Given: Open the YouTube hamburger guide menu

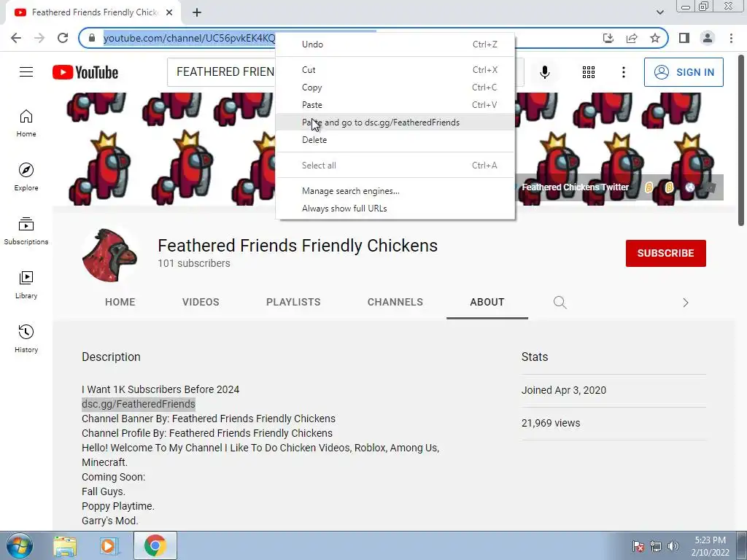Looking at the screenshot, I should 26,72.
